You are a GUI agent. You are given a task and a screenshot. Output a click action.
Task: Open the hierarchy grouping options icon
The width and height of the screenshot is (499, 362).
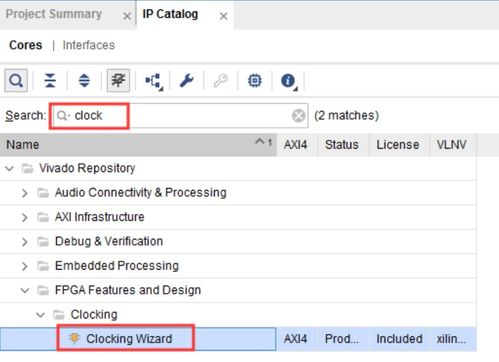154,81
